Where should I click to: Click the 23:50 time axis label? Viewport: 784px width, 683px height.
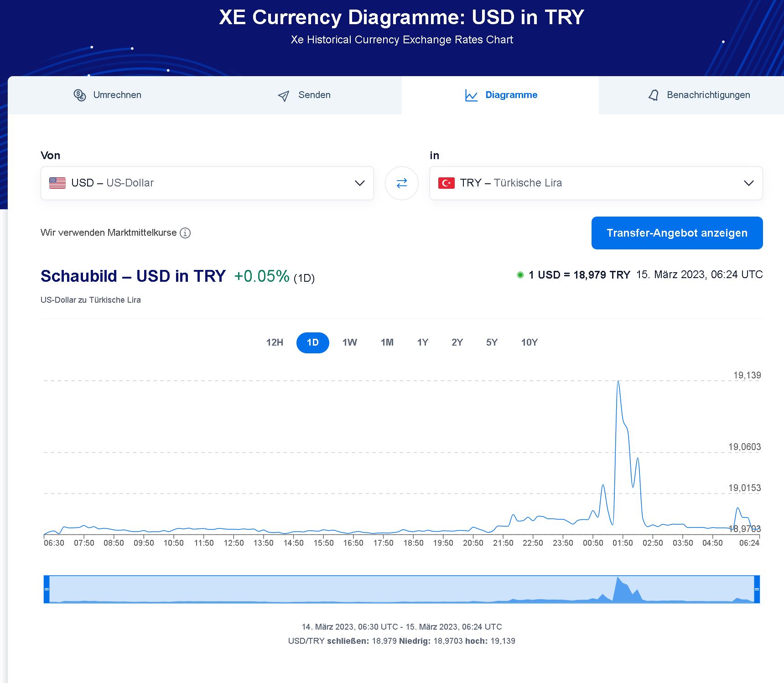coord(563,543)
